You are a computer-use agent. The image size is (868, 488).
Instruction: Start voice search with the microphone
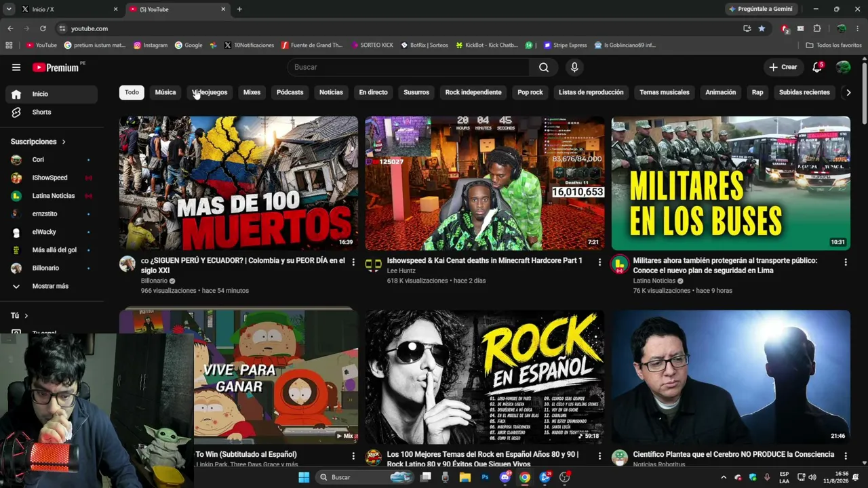coord(574,67)
